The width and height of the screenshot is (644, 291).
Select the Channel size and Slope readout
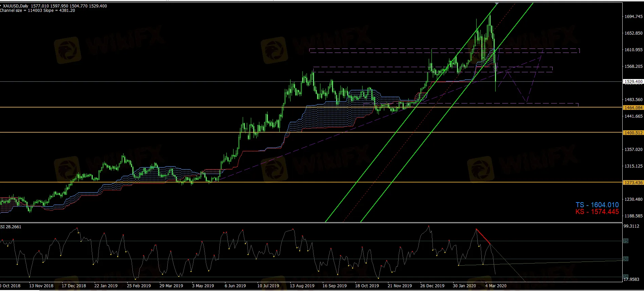(37, 11)
